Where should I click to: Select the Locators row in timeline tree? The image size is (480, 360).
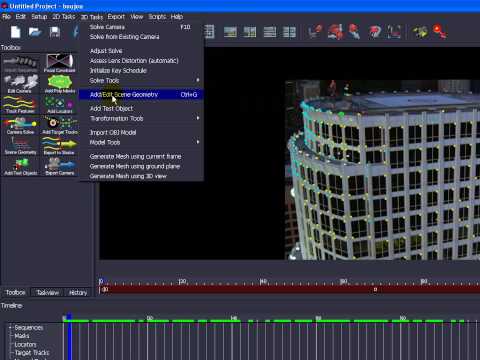coord(25,344)
